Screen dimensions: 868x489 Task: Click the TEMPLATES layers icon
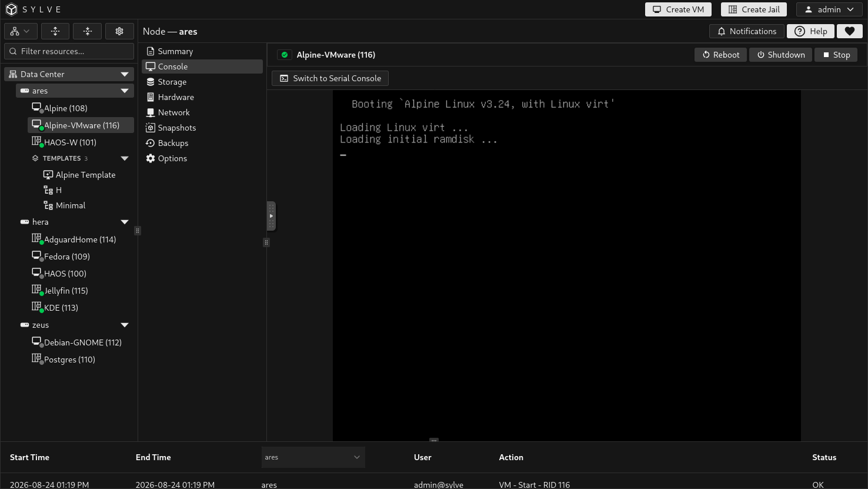pos(35,158)
